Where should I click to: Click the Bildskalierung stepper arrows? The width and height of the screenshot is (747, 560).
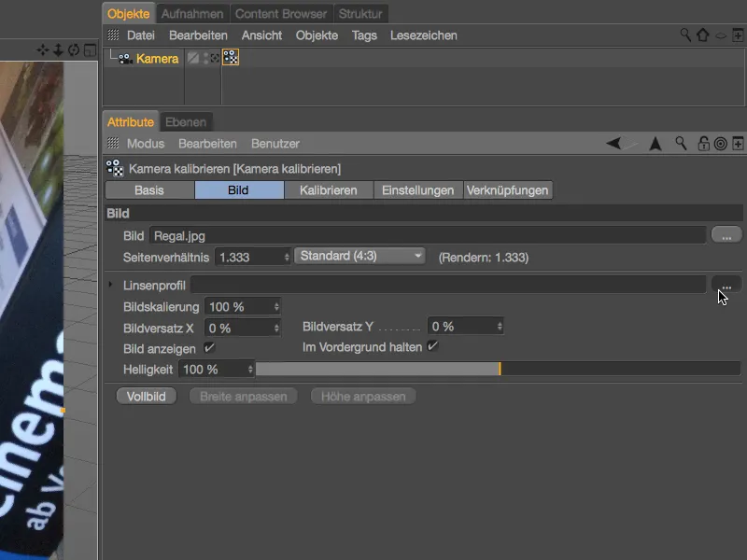[x=276, y=307]
